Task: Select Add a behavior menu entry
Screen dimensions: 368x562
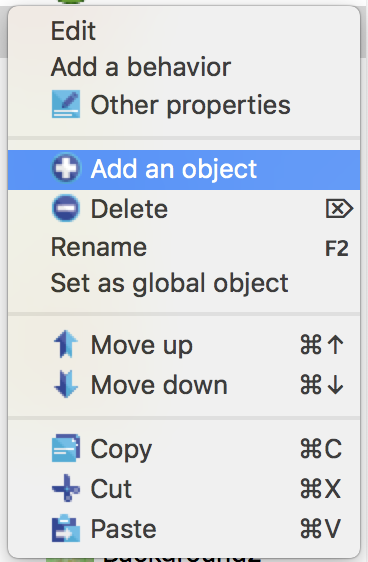Action: click(x=184, y=67)
